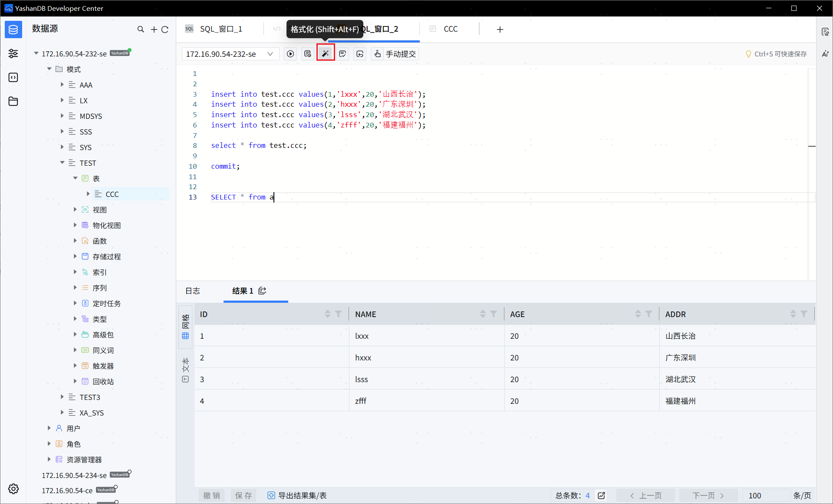833x504 pixels.
Task: Click the page size field showing 100
Action: [765, 495]
